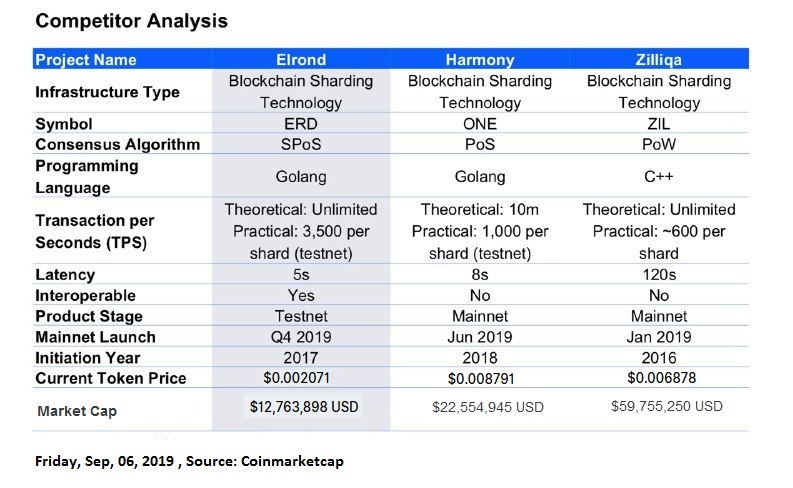The image size is (793, 488).
Task: Select the Q4 2019 mainnet launch cell
Action: (x=301, y=337)
